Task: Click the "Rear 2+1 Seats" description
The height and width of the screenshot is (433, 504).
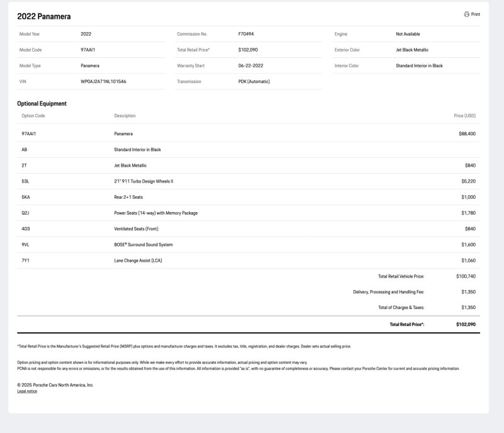Action: click(129, 197)
